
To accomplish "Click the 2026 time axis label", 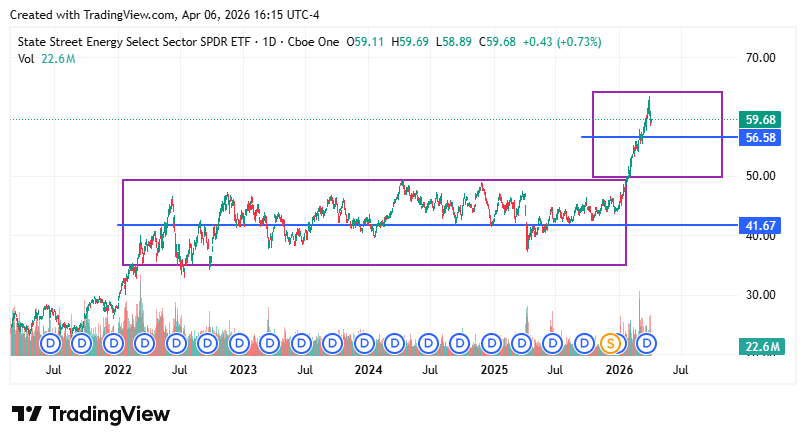I will (619, 370).
